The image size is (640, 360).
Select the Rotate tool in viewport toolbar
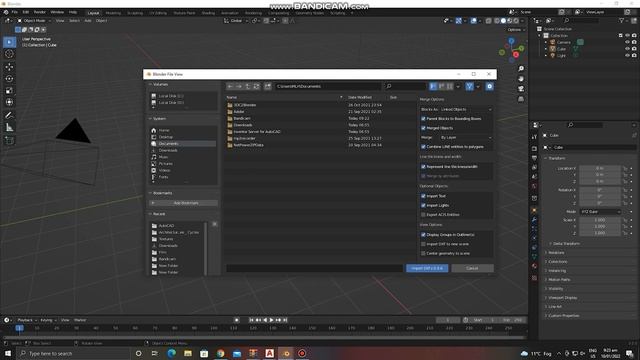9,79
